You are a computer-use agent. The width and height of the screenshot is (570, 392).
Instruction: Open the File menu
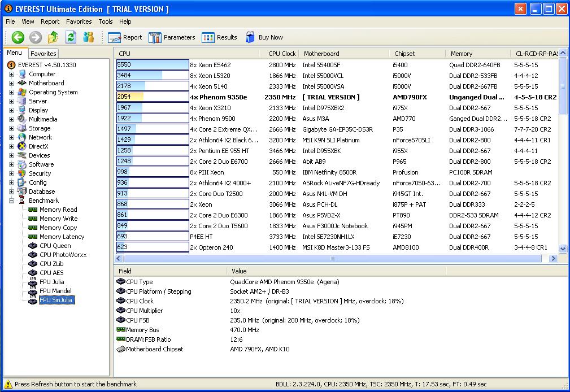10,21
